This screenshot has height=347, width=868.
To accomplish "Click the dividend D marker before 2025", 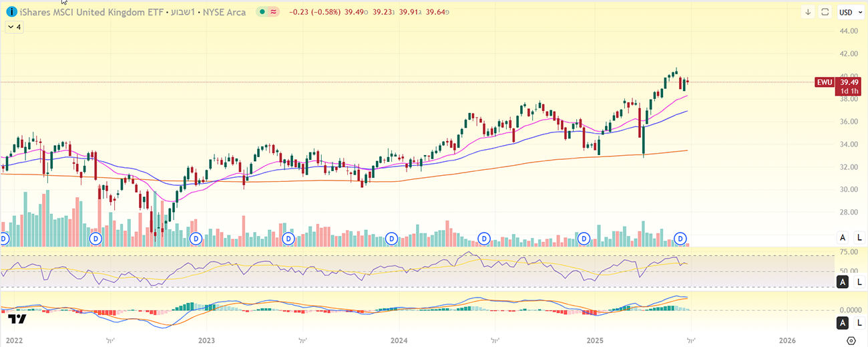I will [x=584, y=238].
